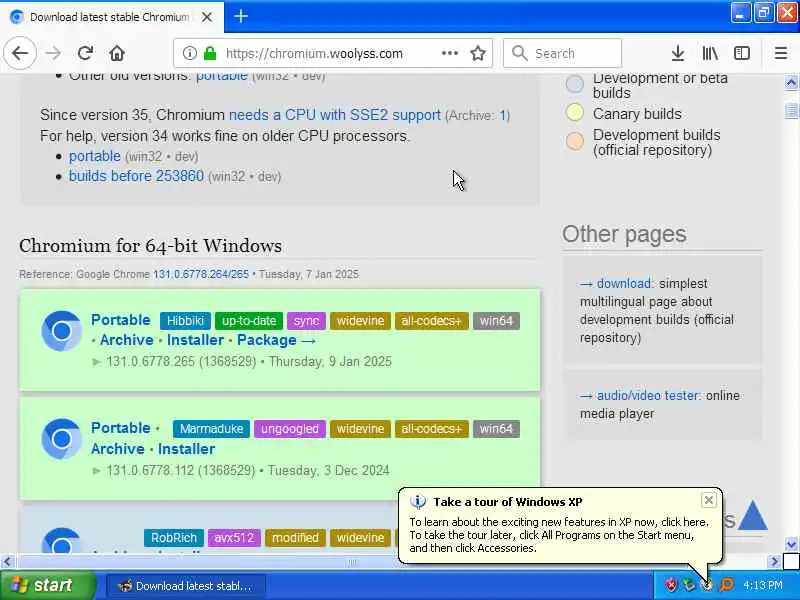
Task: Open a new tab with plus button
Action: pyautogui.click(x=241, y=16)
